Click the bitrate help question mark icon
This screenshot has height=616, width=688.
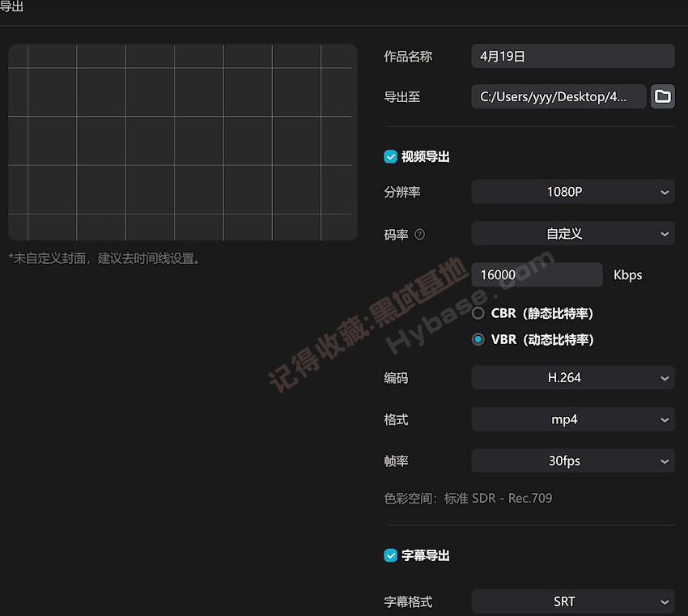pyautogui.click(x=419, y=234)
